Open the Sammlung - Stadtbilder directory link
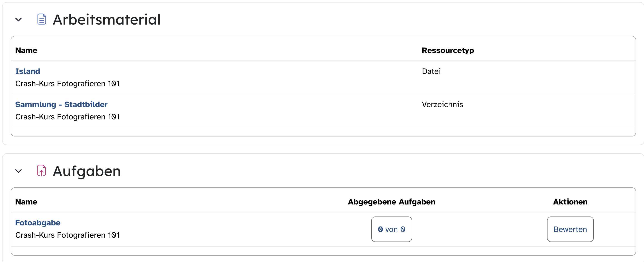This screenshot has height=262, width=644. click(61, 104)
